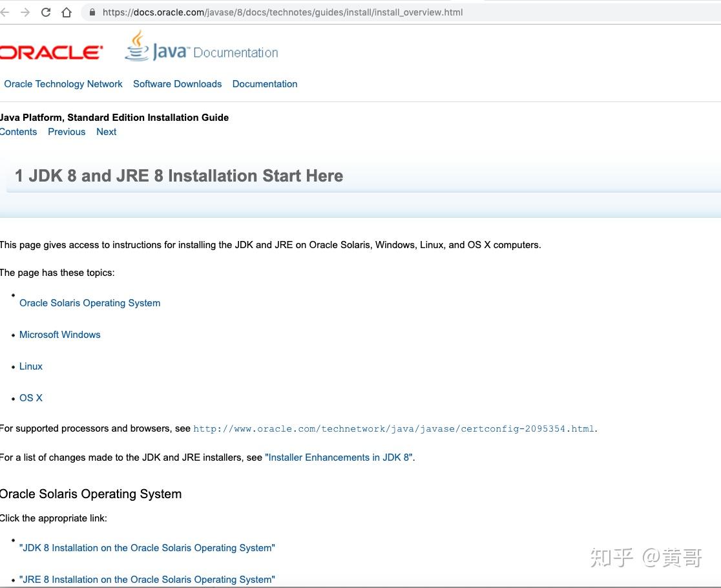Click the Oracle logo

(51, 52)
